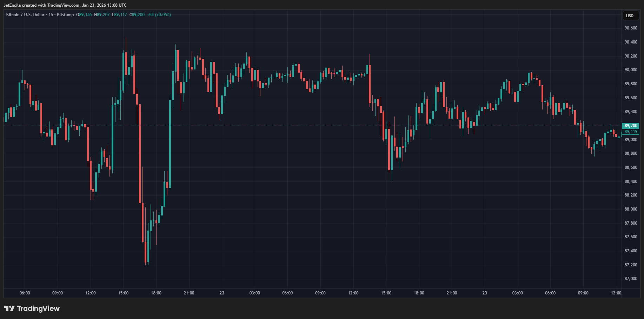Click the JetEncila created with TradingView.com header
The image size is (644, 319).
pyautogui.click(x=65, y=5)
